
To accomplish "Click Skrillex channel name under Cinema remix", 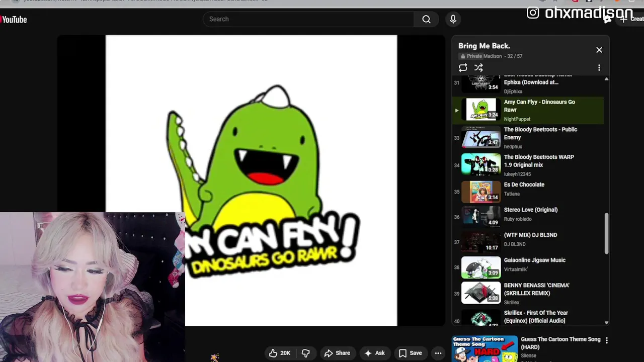I will tap(512, 303).
